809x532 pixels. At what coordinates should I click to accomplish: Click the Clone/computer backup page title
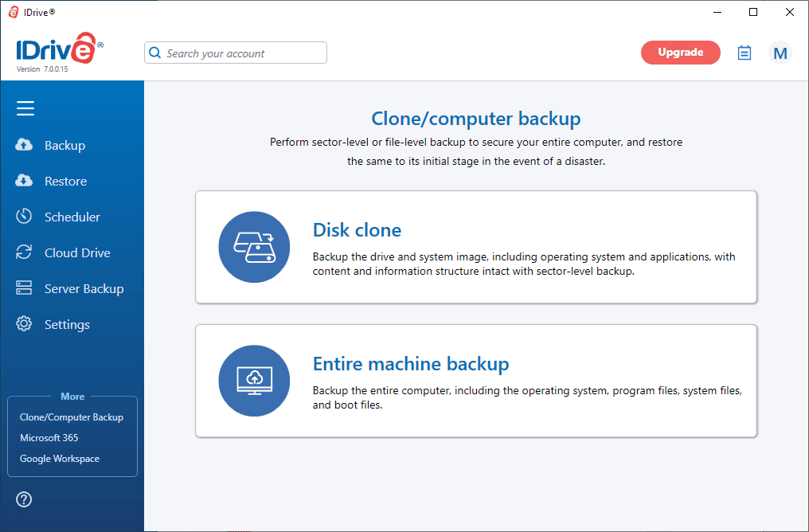tap(476, 119)
